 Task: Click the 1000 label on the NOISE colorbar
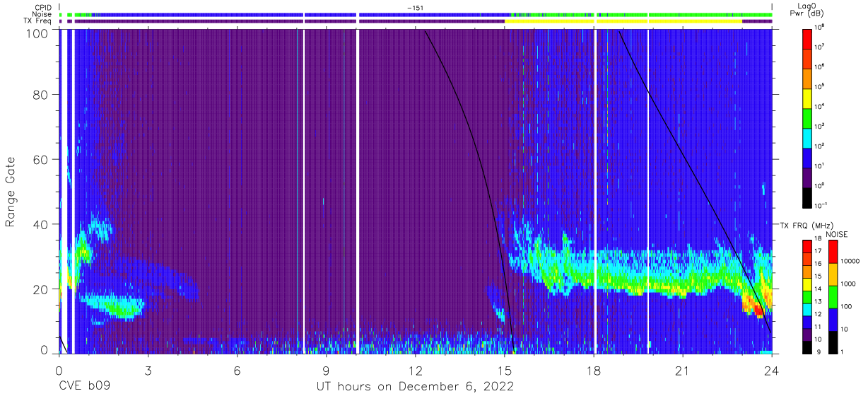click(848, 283)
